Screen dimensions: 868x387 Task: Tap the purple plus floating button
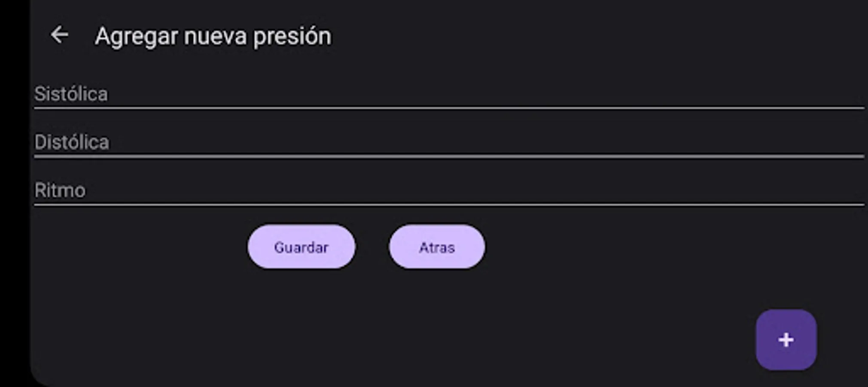click(786, 340)
